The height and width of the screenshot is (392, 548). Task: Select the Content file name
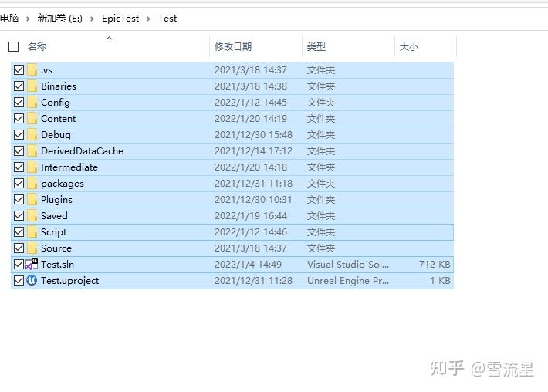pyautogui.click(x=58, y=118)
